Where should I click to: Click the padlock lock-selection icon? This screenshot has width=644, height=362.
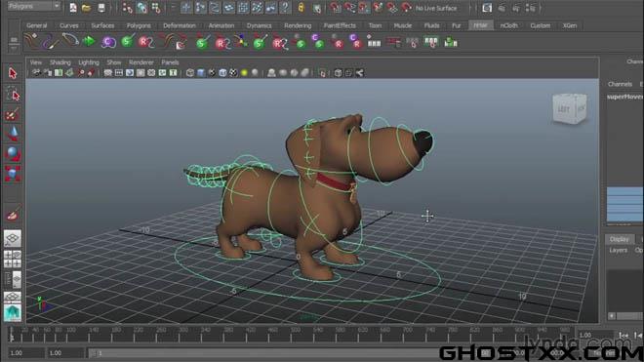tap(302, 8)
